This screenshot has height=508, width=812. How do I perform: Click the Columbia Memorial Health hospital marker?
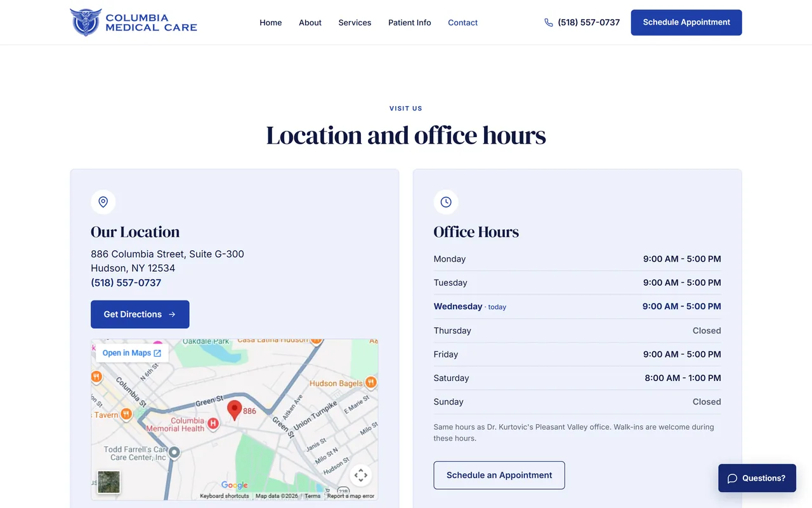[x=213, y=424]
